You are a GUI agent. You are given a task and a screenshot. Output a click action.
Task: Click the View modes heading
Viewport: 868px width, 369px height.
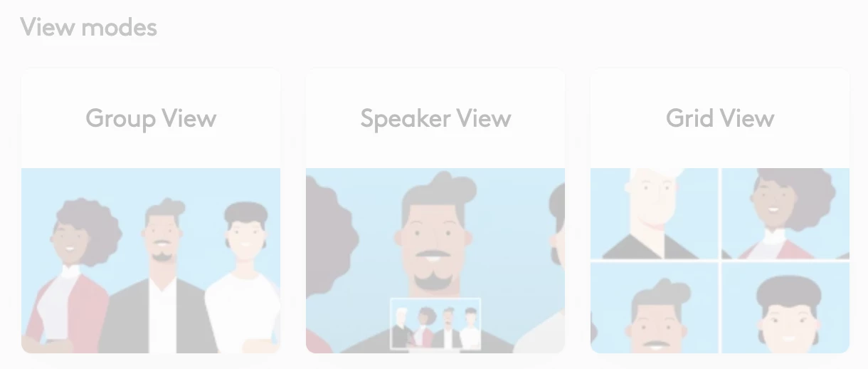tap(89, 28)
